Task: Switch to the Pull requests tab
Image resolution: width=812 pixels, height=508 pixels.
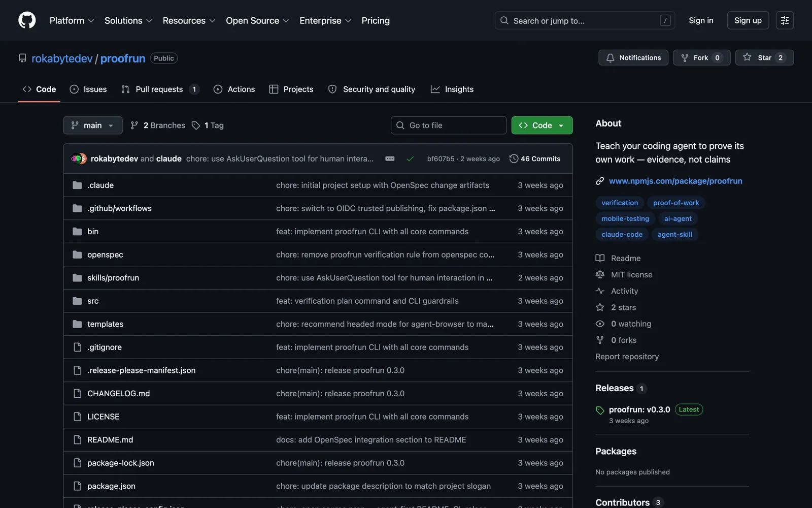Action: pyautogui.click(x=160, y=89)
